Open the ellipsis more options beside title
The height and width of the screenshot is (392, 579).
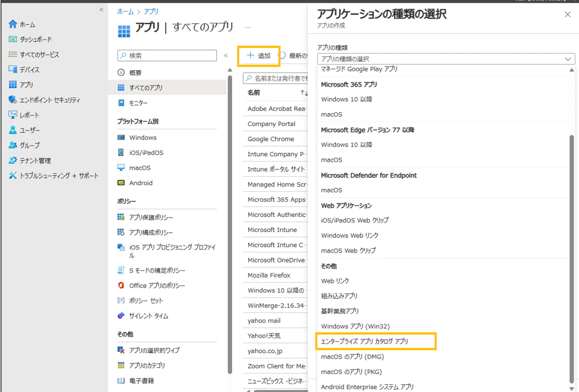coord(248,27)
